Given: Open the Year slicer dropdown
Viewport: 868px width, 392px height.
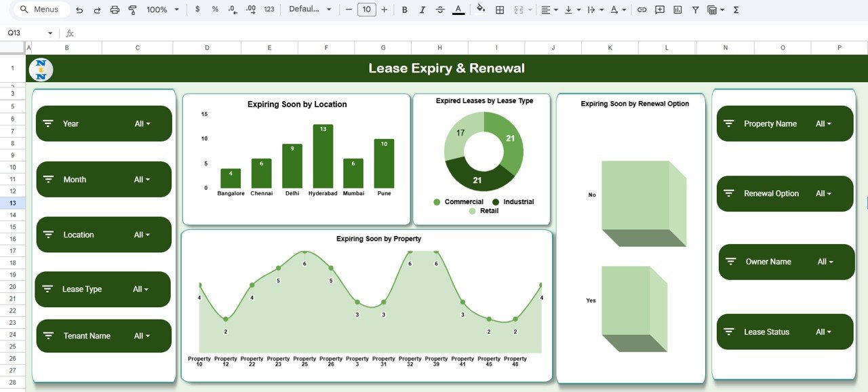Looking at the screenshot, I should 144,123.
